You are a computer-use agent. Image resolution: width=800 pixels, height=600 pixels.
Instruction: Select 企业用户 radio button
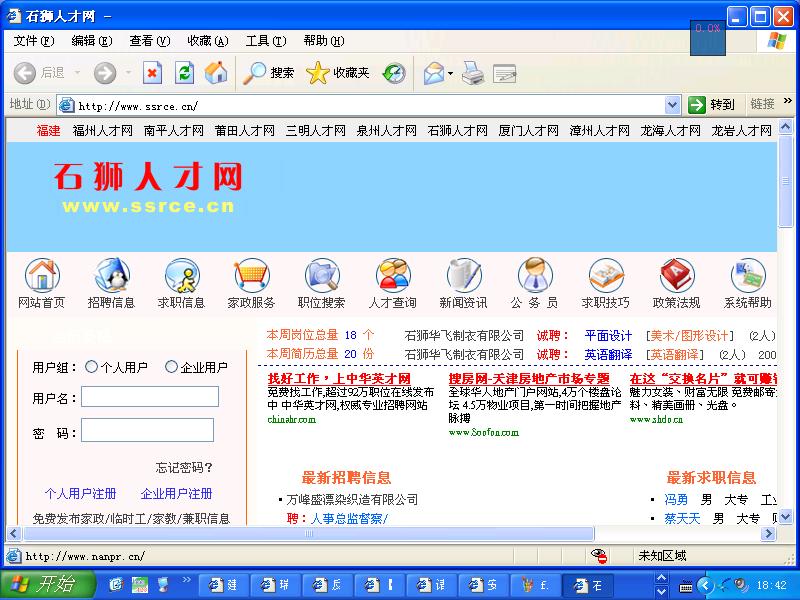click(171, 366)
